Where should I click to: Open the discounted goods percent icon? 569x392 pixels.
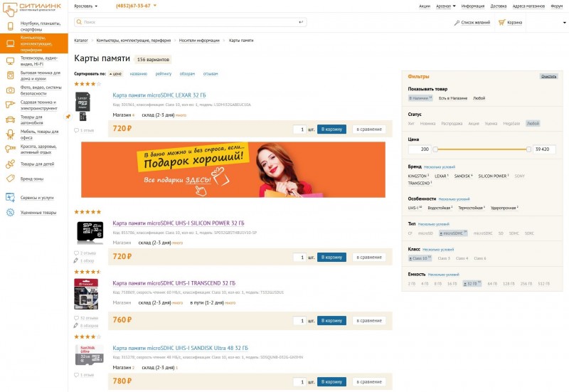click(10, 212)
